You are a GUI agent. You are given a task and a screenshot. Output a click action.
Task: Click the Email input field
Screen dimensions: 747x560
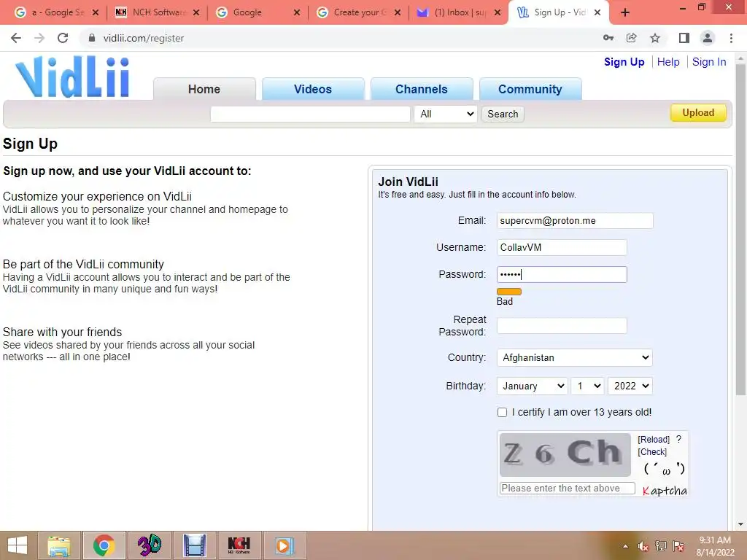coord(575,220)
